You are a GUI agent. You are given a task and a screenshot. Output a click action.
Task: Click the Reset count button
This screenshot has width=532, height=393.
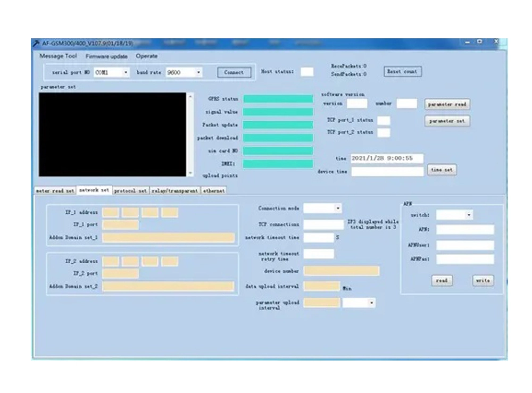pyautogui.click(x=402, y=71)
